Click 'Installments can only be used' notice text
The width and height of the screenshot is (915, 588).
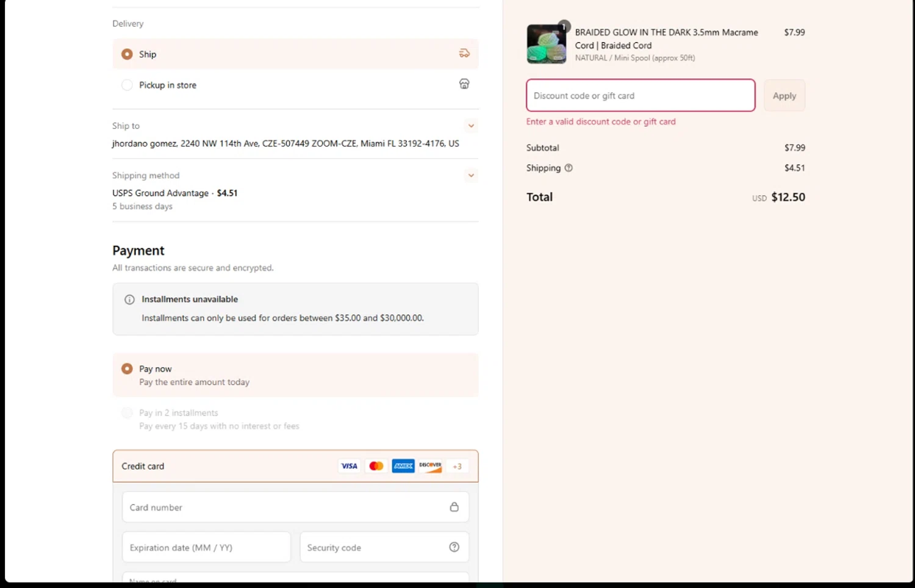[282, 318]
